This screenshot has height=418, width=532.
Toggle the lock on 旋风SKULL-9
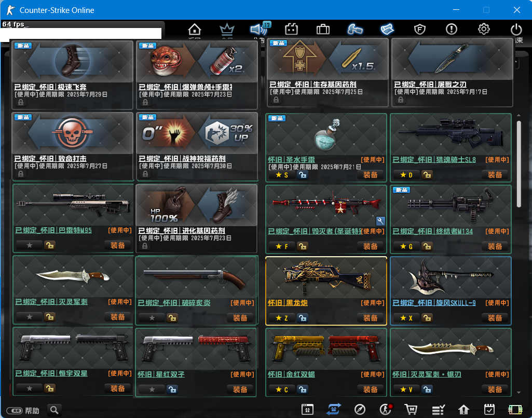point(427,318)
